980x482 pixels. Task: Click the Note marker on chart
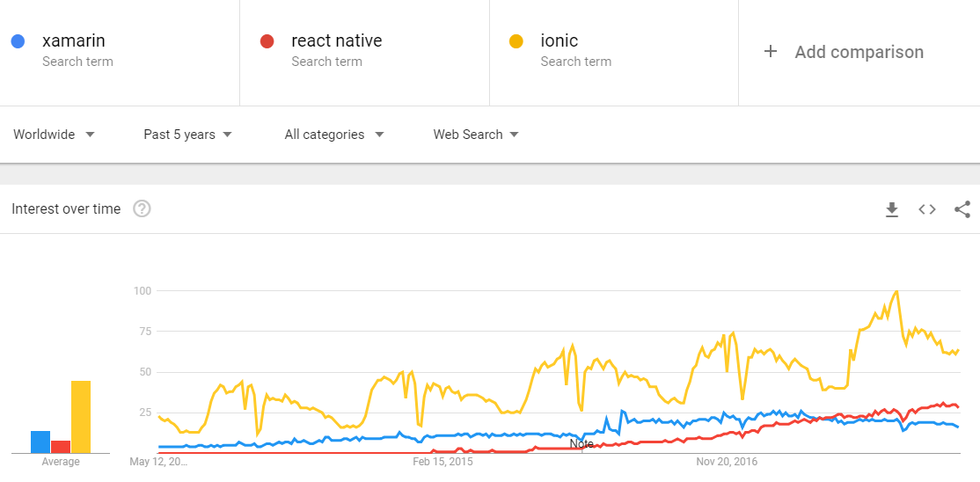pos(581,444)
